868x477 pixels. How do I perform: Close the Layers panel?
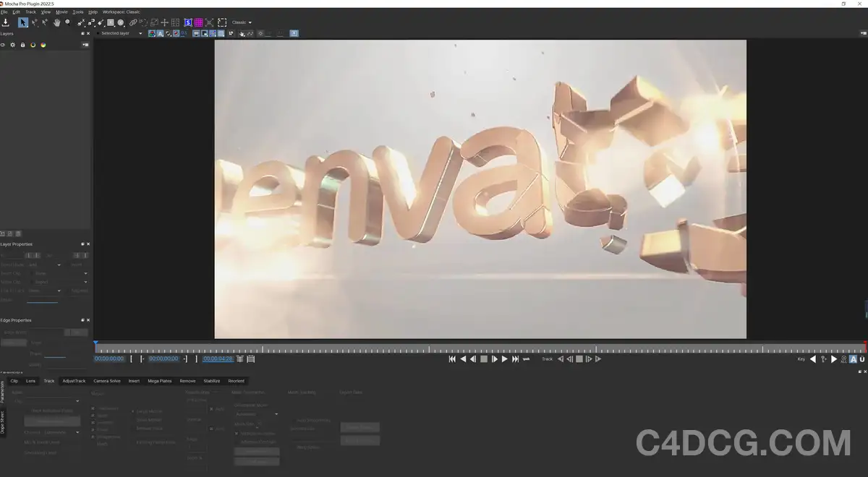88,33
